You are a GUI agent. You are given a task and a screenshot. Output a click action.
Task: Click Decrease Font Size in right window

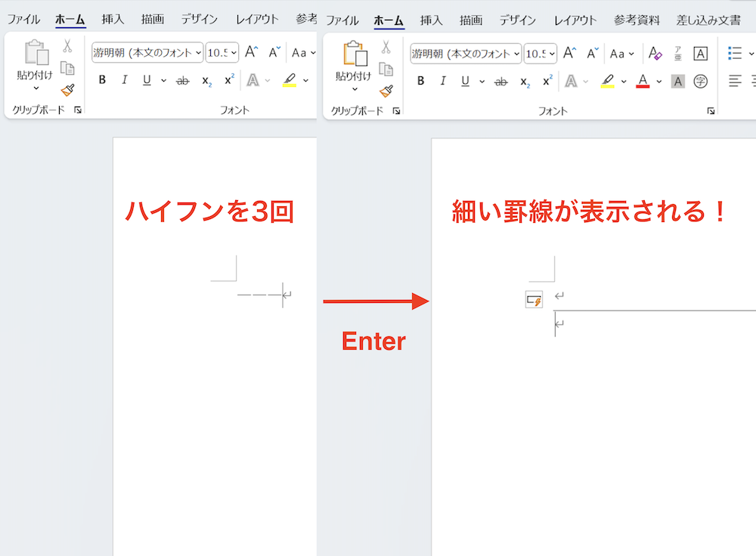tap(593, 53)
